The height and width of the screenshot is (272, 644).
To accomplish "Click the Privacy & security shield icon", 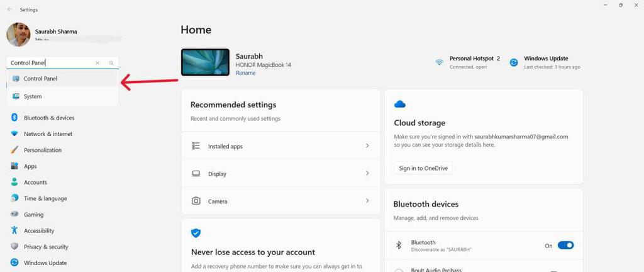I will pos(14,247).
